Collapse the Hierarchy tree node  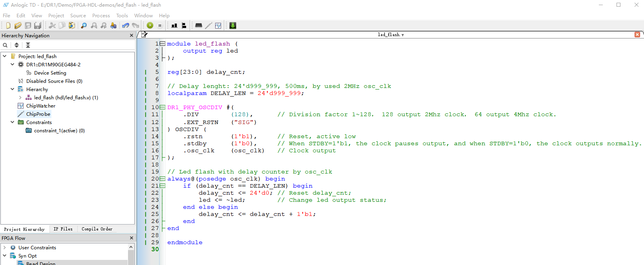tap(13, 89)
